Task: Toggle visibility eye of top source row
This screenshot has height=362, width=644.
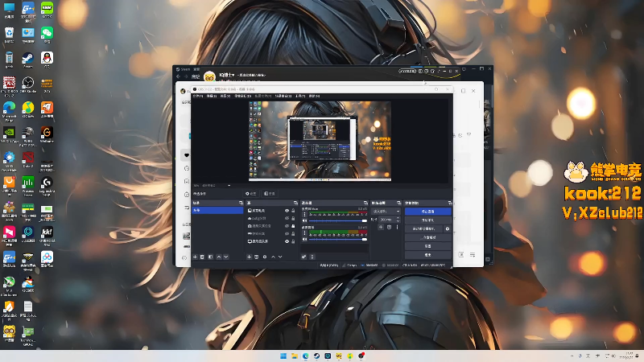Action: click(287, 211)
